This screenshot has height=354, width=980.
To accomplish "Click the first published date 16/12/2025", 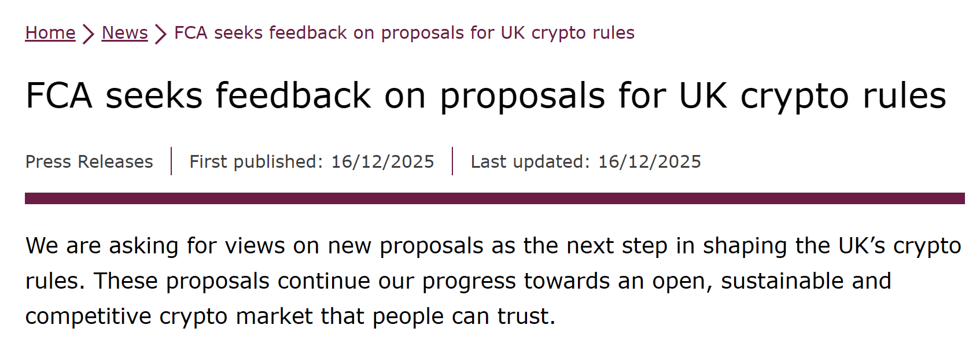I will (x=382, y=161).
